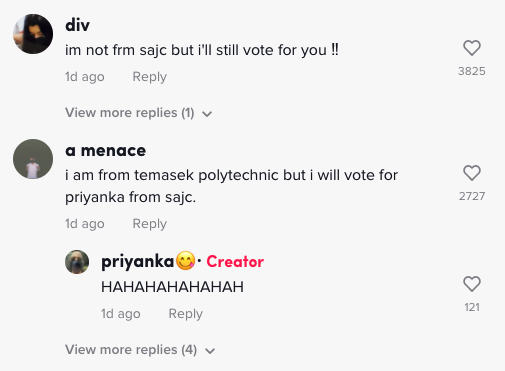Open the div username link

[77, 25]
